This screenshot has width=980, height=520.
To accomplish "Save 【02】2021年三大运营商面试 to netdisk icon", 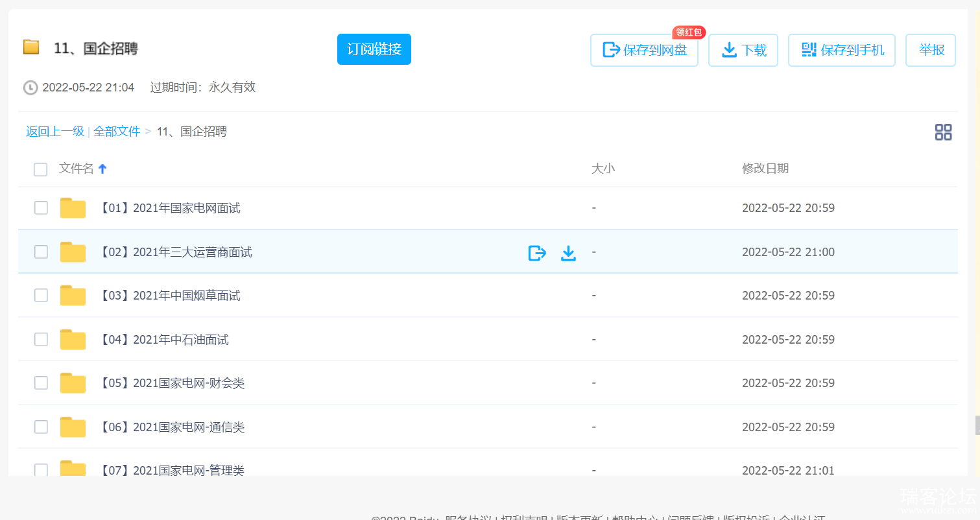I will [x=537, y=253].
